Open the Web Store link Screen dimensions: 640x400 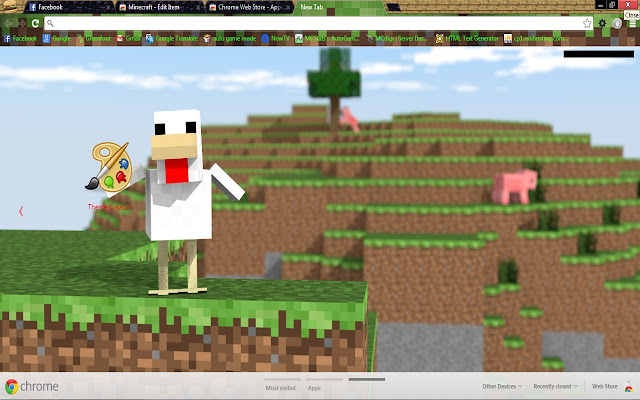[604, 386]
